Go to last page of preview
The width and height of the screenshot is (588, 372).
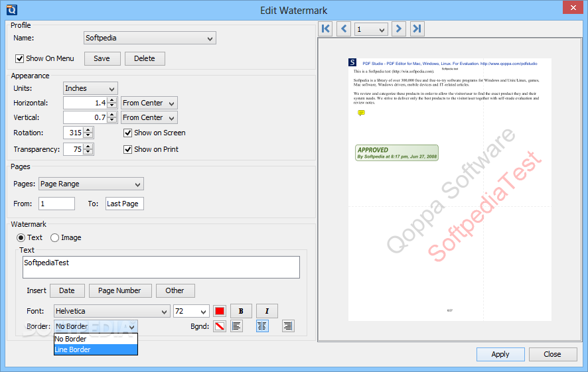point(417,29)
